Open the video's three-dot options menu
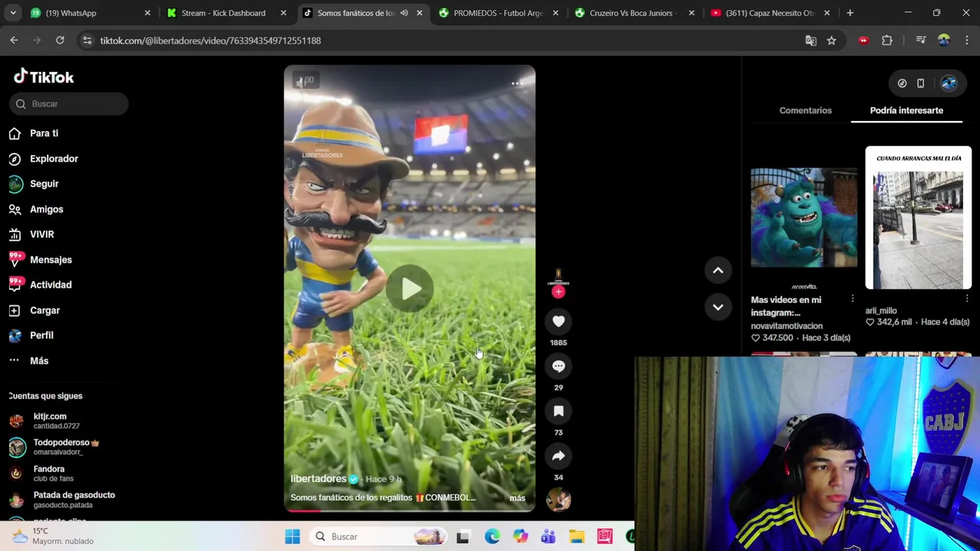The image size is (980, 551). 517,83
